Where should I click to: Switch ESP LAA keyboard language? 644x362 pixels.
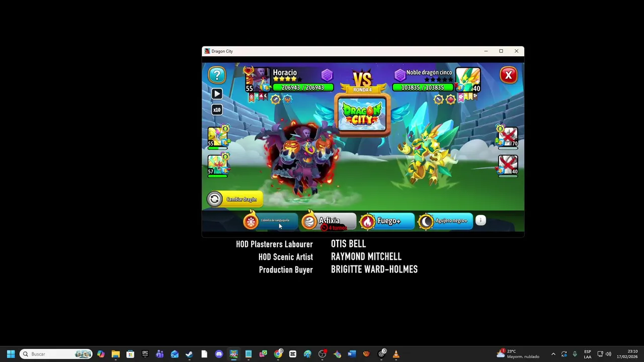(x=588, y=354)
